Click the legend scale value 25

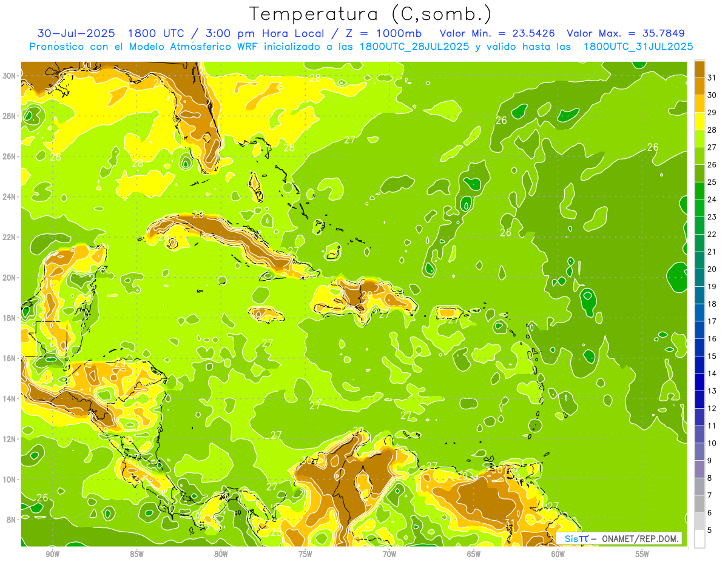click(712, 182)
